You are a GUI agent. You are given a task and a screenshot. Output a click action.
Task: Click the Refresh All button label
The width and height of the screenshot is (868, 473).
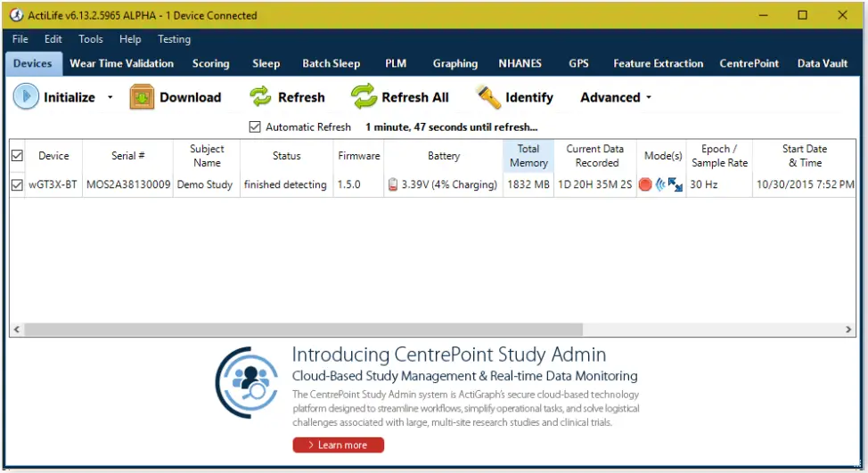click(415, 97)
